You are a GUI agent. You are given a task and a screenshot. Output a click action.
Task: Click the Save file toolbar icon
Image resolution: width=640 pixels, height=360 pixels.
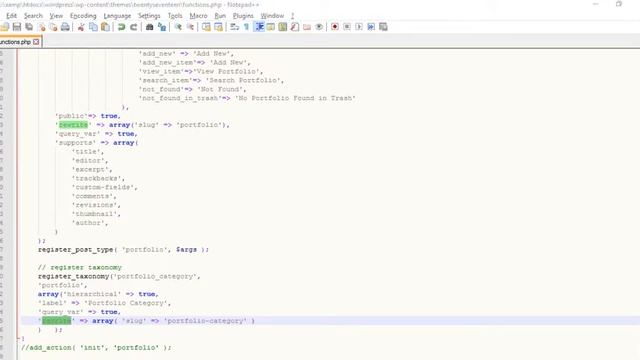pos(17,27)
